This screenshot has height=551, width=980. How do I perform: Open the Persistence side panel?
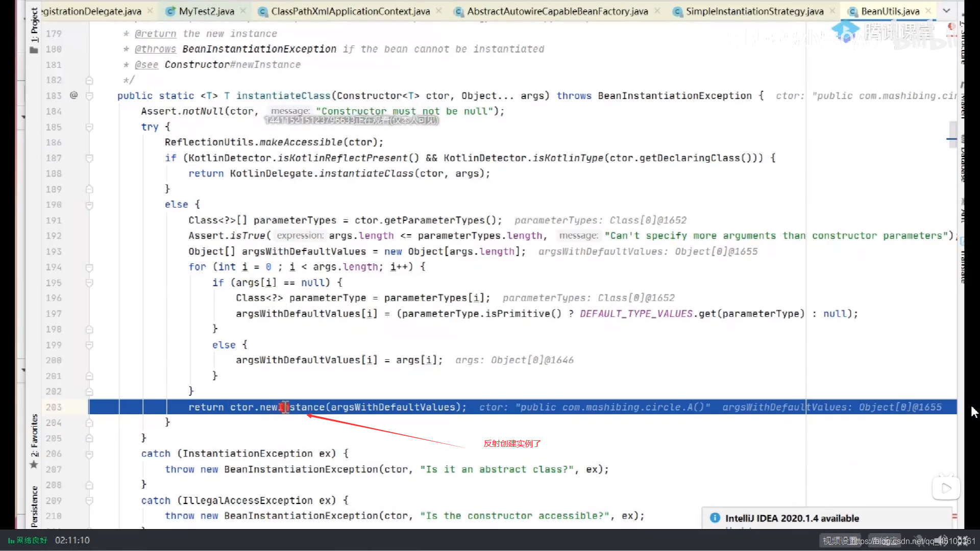[x=34, y=506]
